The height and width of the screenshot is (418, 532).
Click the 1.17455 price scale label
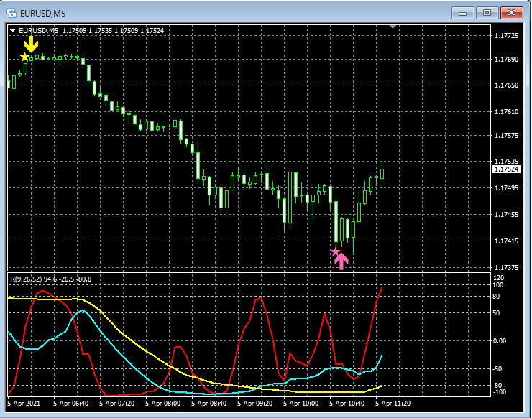point(507,215)
